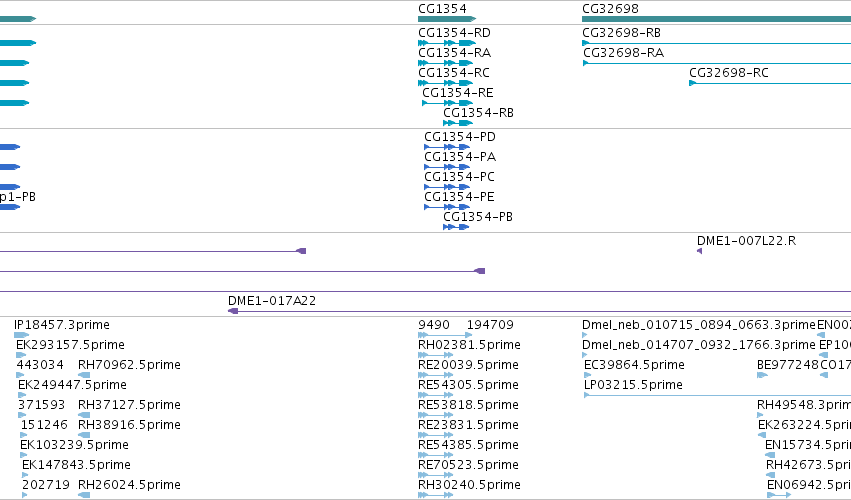Viewport: 851px width, 500px height.
Task: Select EST 443034
Action: click(x=40, y=365)
